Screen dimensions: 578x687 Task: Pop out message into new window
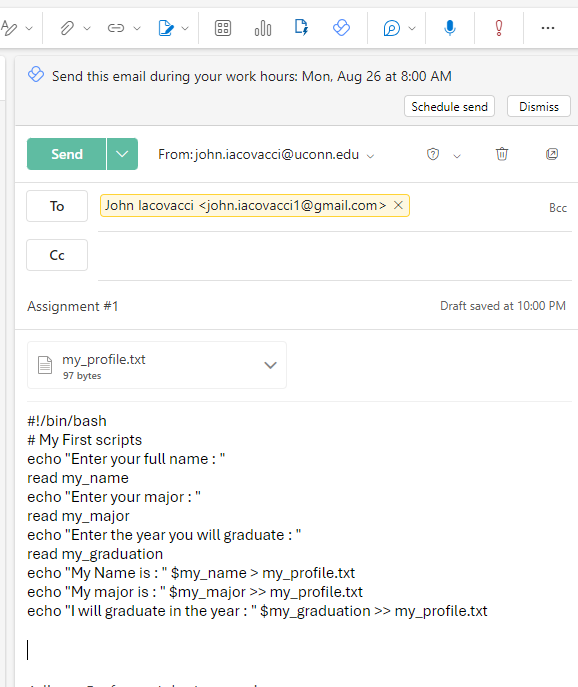(552, 154)
